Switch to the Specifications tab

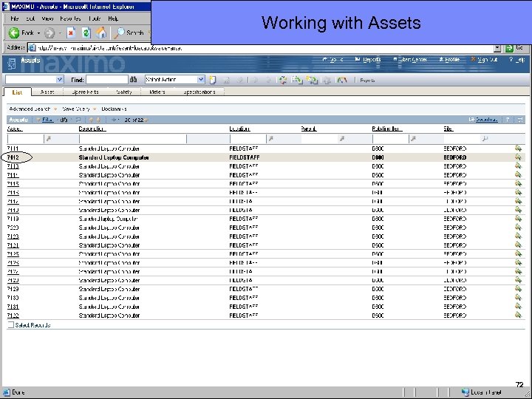[x=199, y=92]
